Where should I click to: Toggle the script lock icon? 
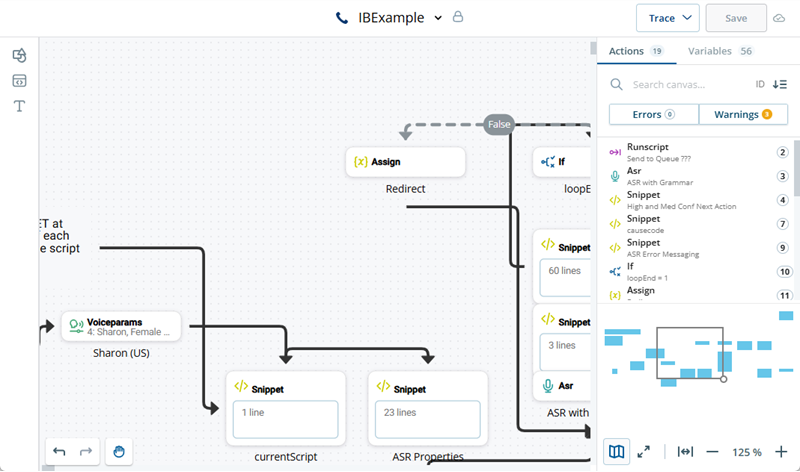(x=458, y=18)
